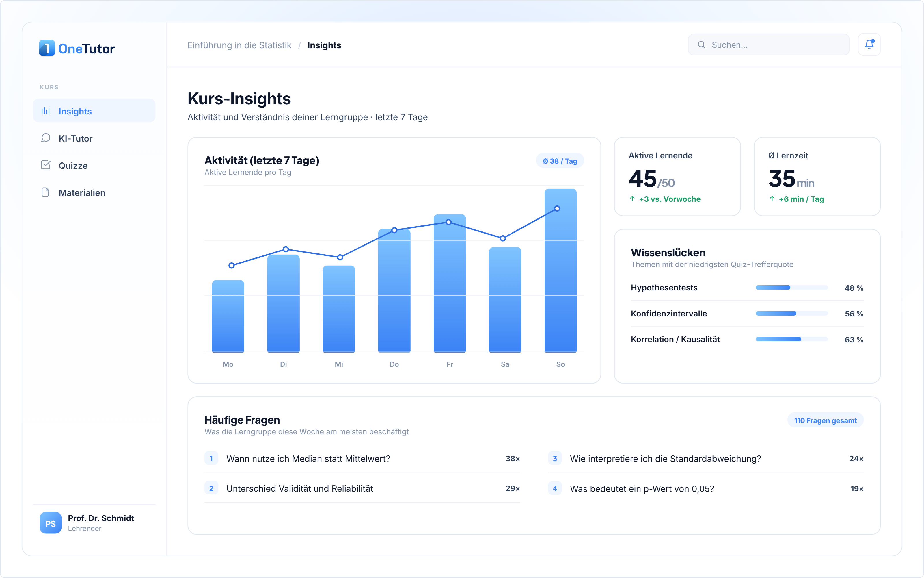Go to Quizze in the sidebar

(x=94, y=165)
